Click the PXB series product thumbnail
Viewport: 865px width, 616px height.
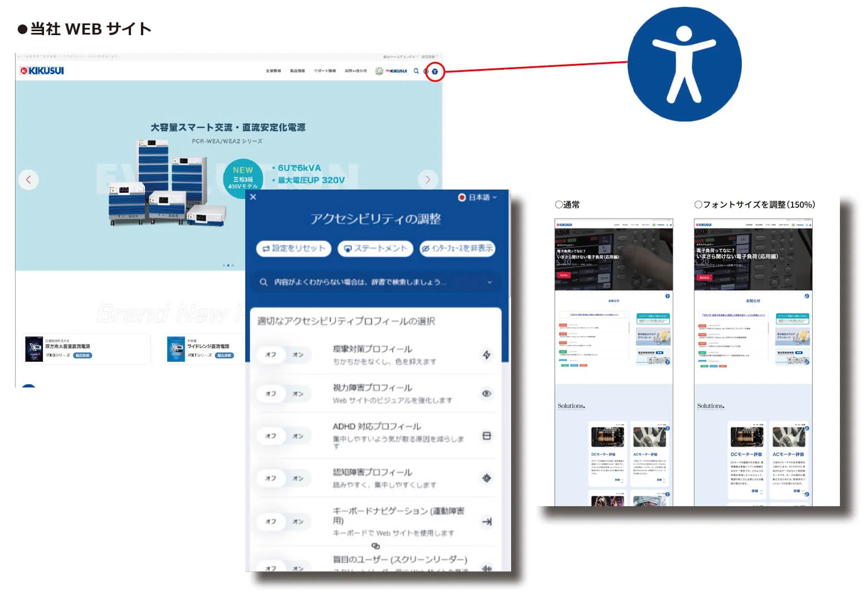[34, 350]
